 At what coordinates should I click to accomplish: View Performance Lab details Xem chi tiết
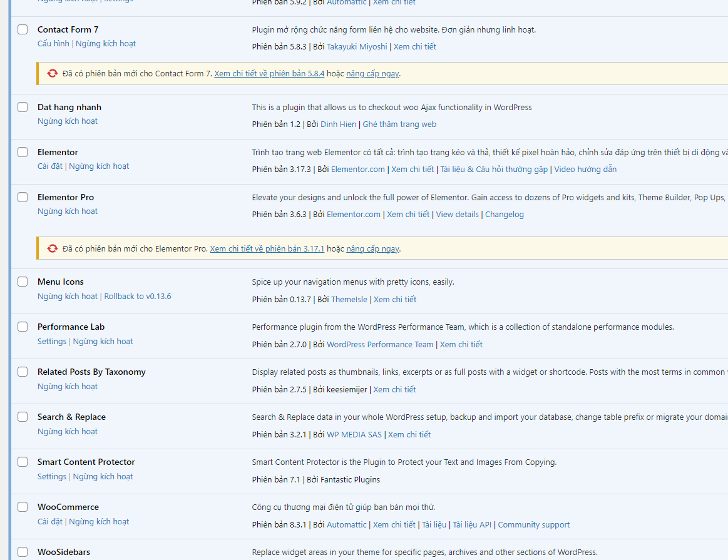tap(461, 344)
